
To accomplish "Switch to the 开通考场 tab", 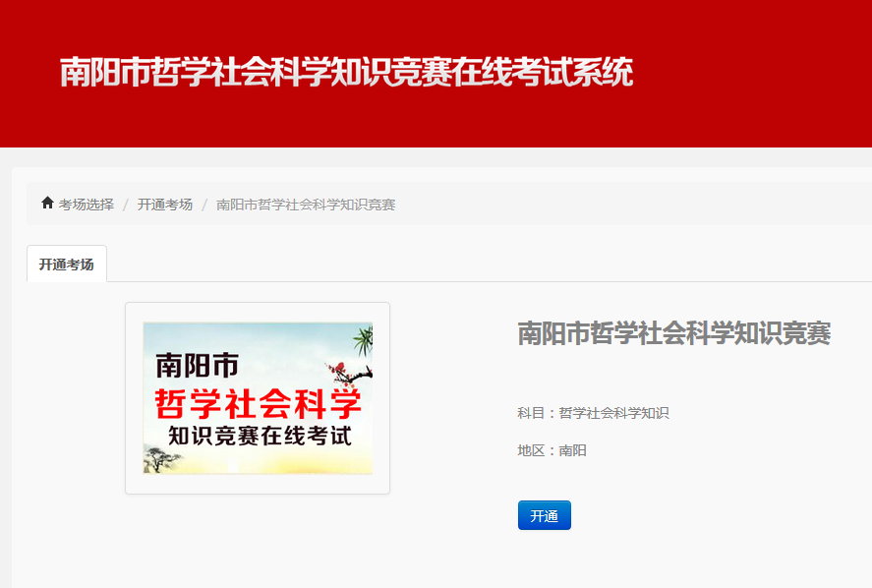I will (66, 265).
